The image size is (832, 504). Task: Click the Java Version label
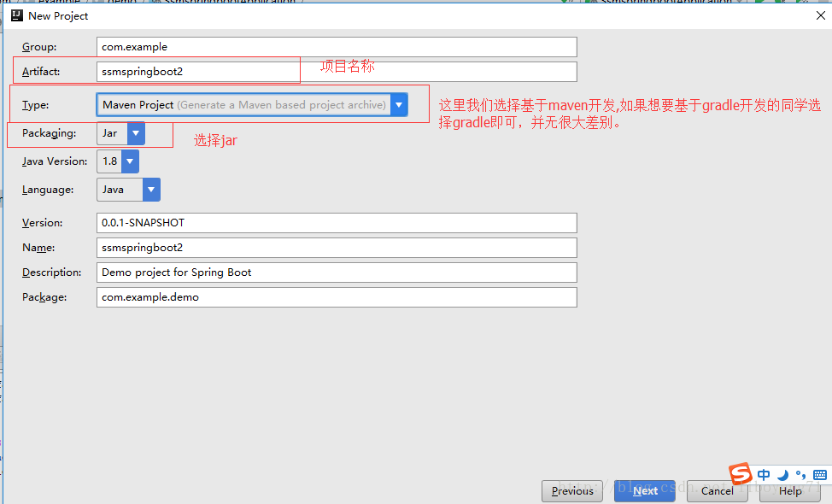click(x=55, y=161)
